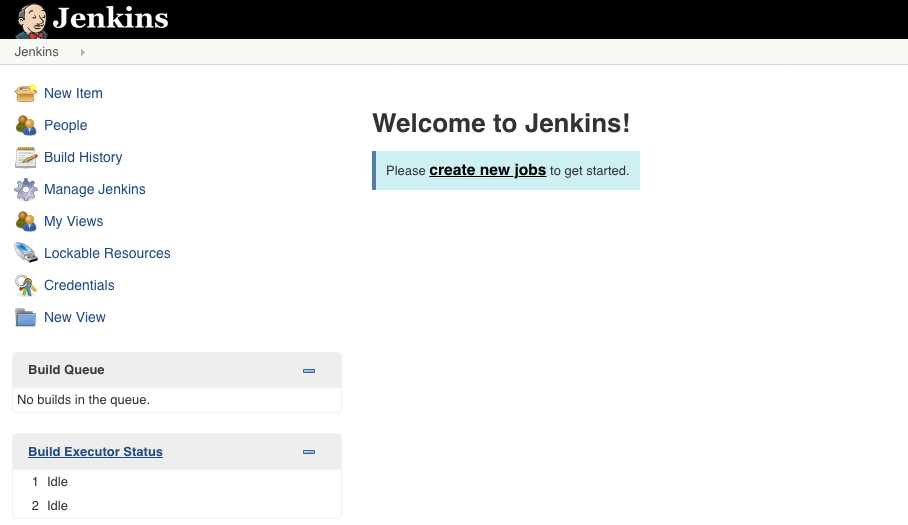Open the Jenkins breadcrumb link
The width and height of the screenshot is (908, 525).
(x=36, y=52)
